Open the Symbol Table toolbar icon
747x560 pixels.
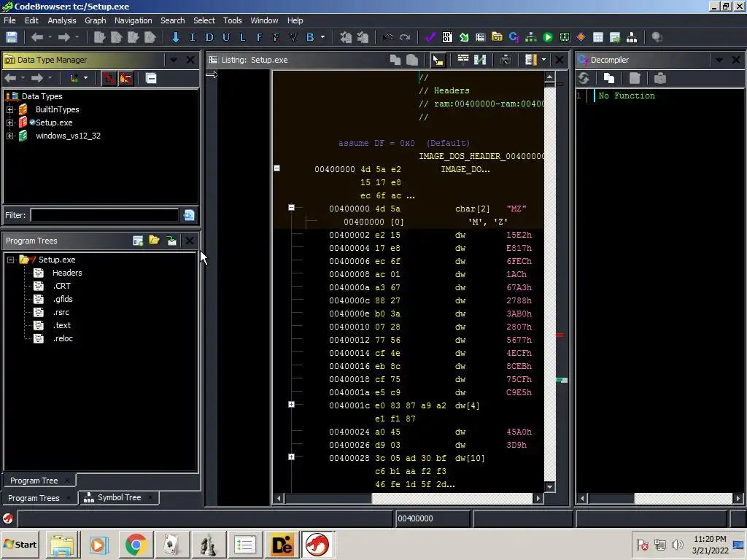point(598,37)
